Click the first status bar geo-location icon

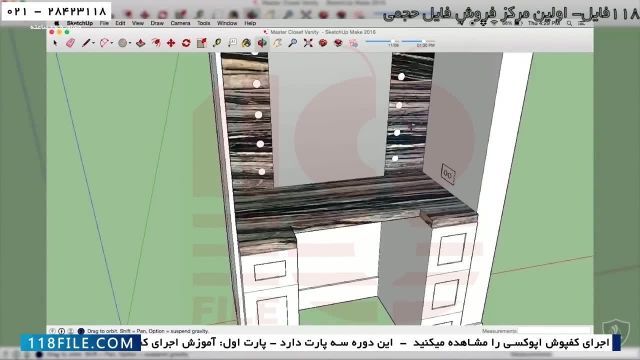52,331
